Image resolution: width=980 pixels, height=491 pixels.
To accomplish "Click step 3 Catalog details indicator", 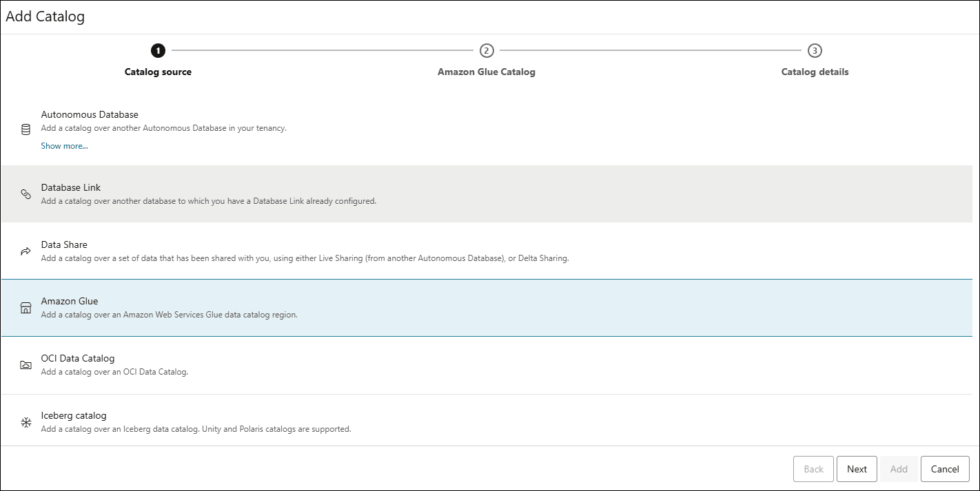I will [x=815, y=50].
